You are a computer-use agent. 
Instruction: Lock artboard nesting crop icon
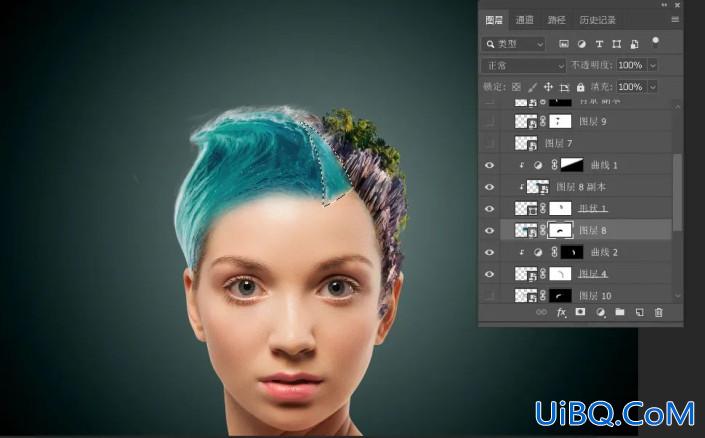(x=564, y=87)
